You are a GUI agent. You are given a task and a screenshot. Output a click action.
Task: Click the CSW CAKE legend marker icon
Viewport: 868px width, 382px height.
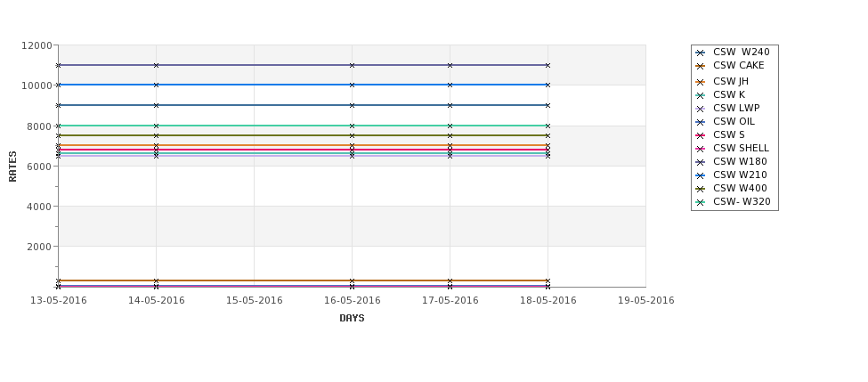701,66
